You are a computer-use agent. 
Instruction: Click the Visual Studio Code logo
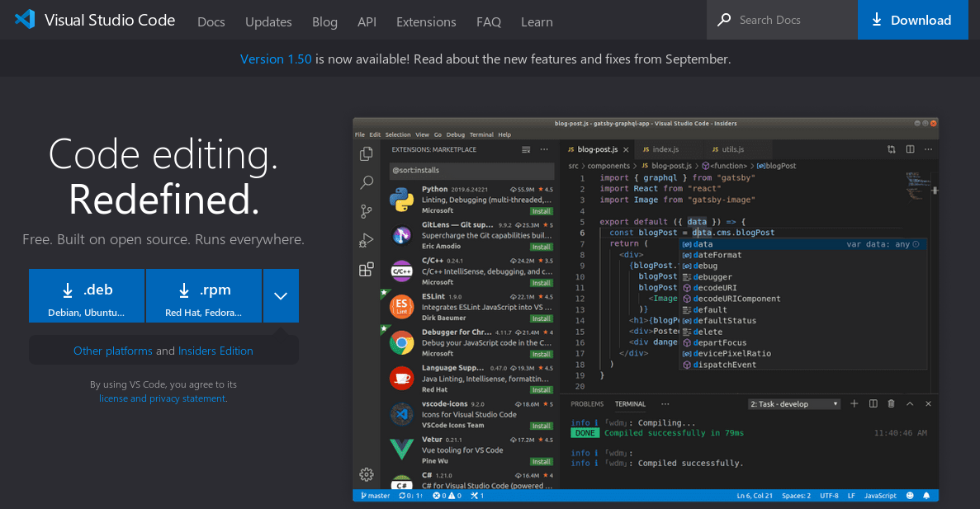pyautogui.click(x=25, y=20)
